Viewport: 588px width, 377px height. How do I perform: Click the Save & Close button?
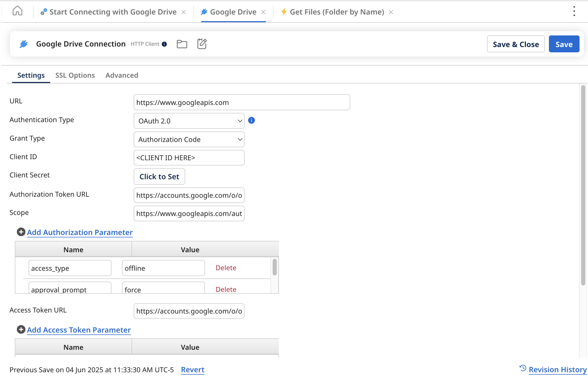(x=516, y=44)
